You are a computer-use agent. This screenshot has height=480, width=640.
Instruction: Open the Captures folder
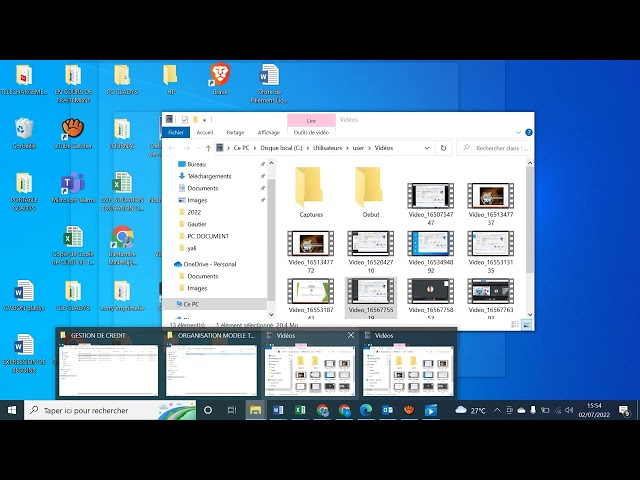pos(311,192)
